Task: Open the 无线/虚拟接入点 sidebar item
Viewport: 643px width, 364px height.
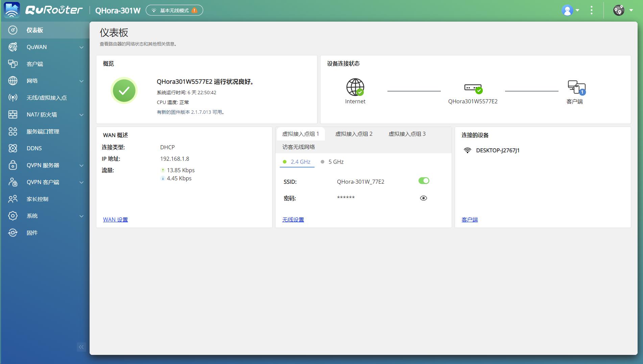Action: point(46,98)
